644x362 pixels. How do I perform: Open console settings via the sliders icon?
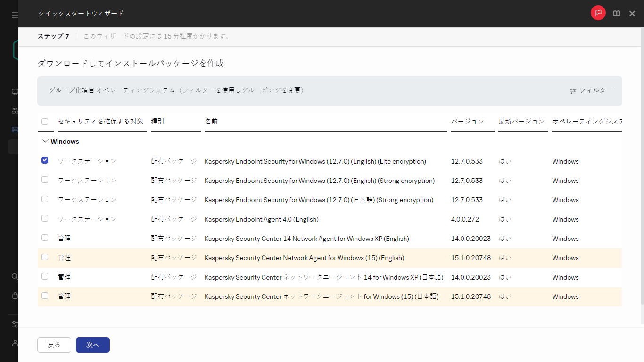tap(14, 324)
